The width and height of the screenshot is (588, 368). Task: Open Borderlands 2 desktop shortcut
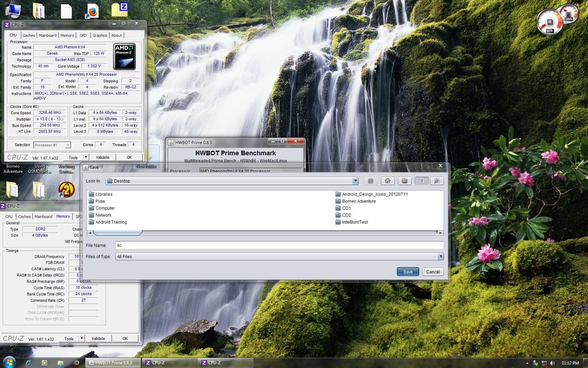[66, 190]
